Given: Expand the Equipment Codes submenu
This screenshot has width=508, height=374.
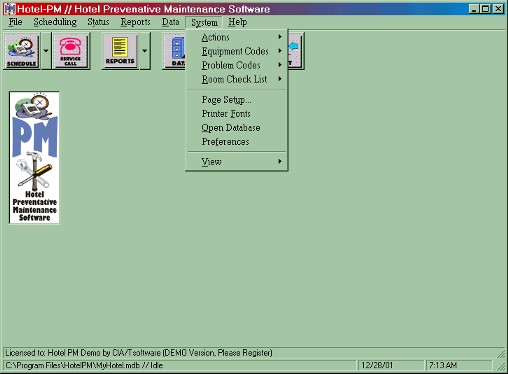Looking at the screenshot, I should click(237, 51).
